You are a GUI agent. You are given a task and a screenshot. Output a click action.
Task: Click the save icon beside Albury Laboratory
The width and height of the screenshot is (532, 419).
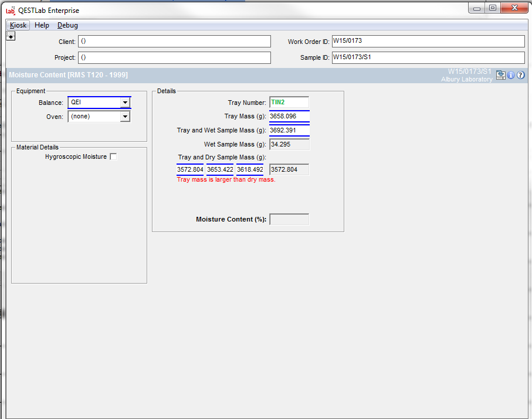coord(500,75)
